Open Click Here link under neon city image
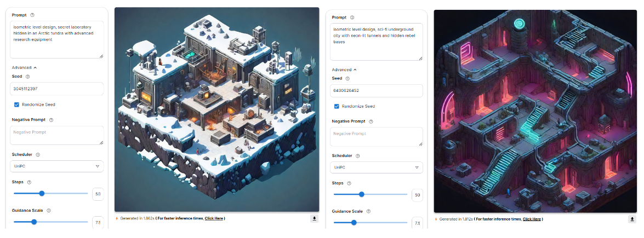Viewport: 644px width, 238px height. (532, 219)
